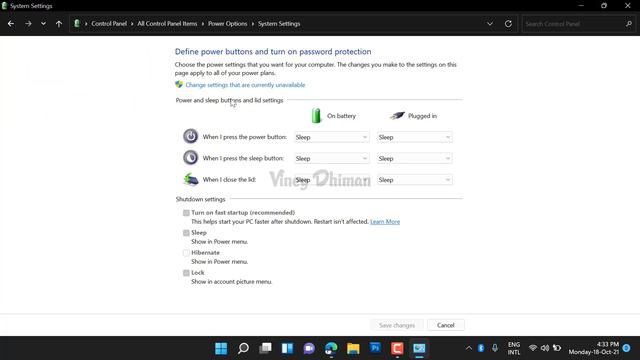Click All Control Panel Items breadcrumb
The image size is (640, 360).
point(167,24)
